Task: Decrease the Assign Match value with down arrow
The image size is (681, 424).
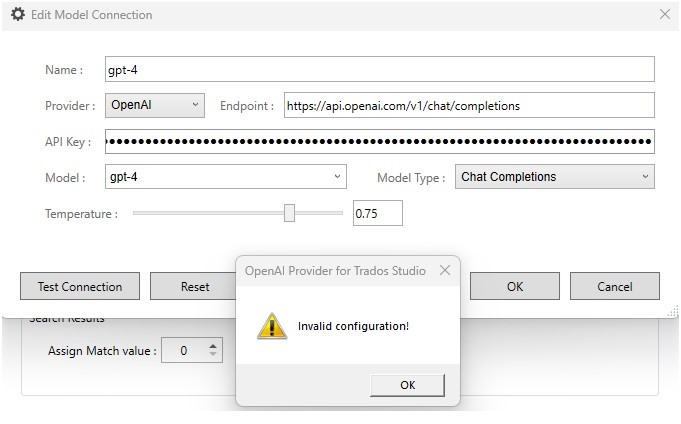Action: [212, 356]
